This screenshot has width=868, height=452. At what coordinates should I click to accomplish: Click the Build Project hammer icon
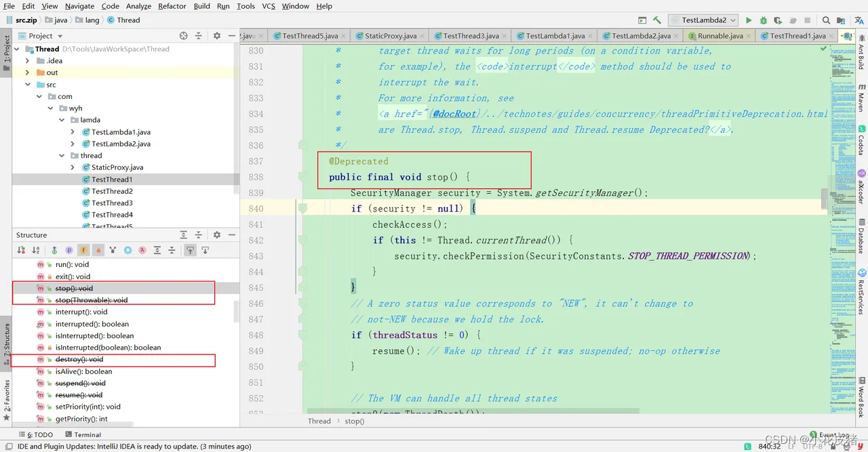pos(656,20)
